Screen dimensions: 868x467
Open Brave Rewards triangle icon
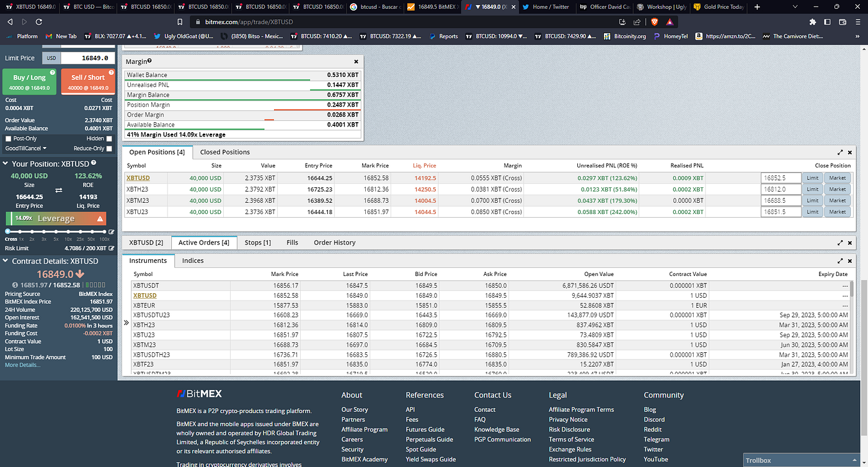(670, 22)
